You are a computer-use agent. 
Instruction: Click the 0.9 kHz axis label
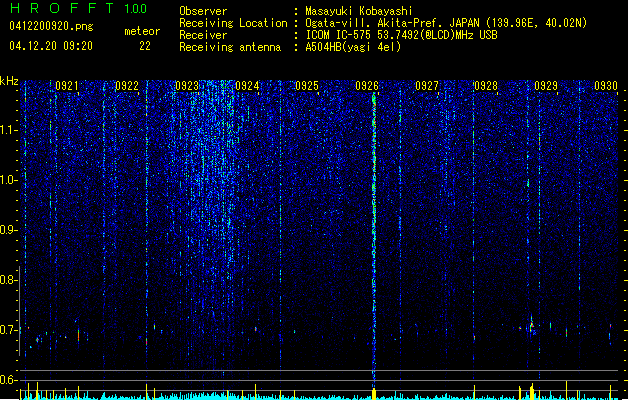[9, 230]
